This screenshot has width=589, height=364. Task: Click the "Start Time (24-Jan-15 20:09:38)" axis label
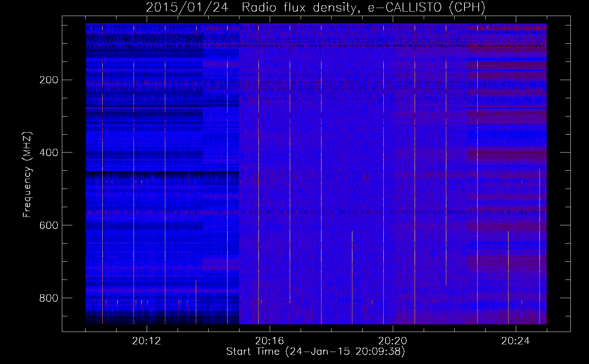click(316, 352)
